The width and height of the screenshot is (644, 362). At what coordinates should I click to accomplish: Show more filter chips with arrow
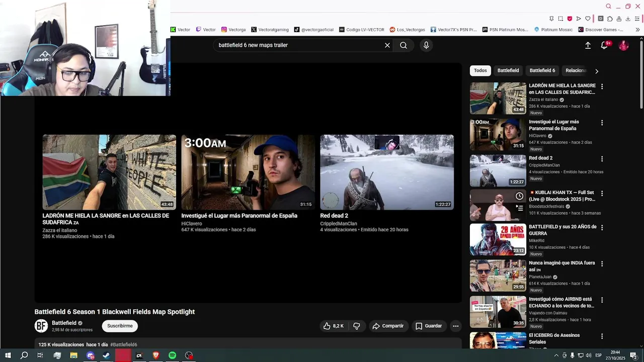pyautogui.click(x=597, y=71)
